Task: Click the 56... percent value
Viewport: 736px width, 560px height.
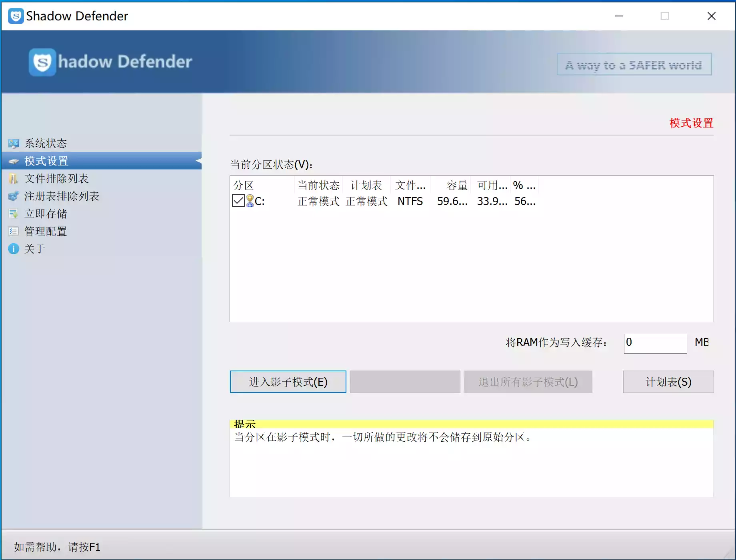Action: [x=525, y=201]
